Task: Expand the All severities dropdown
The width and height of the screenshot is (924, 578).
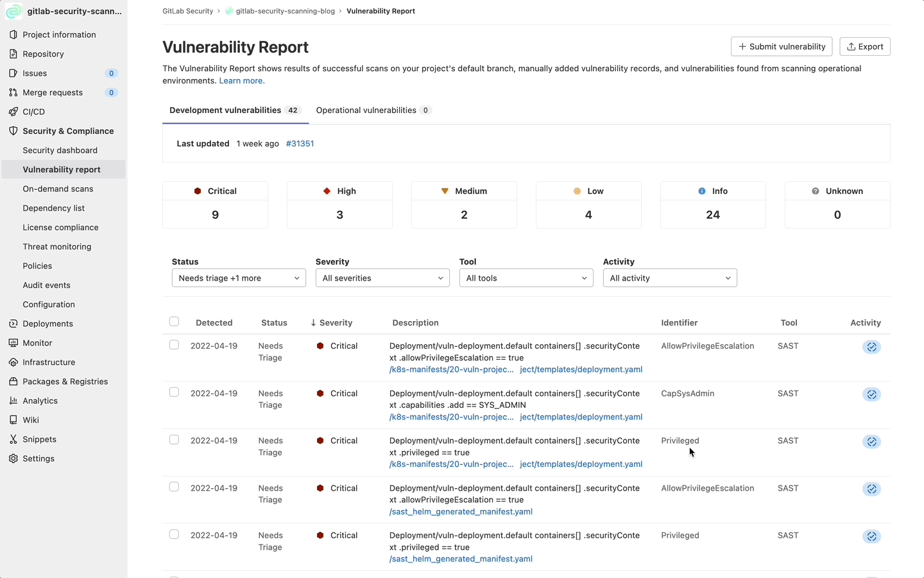Action: pyautogui.click(x=382, y=278)
